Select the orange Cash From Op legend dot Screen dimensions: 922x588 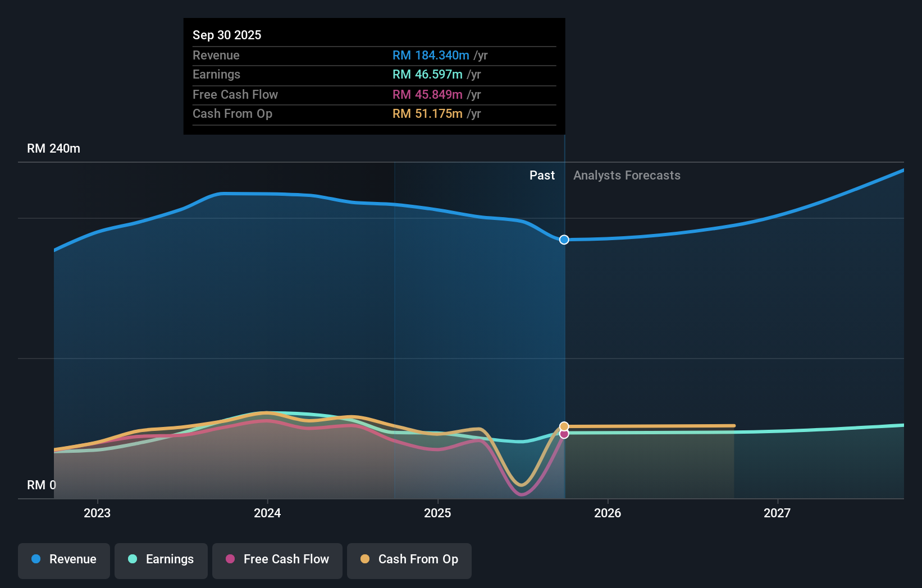coord(365,559)
